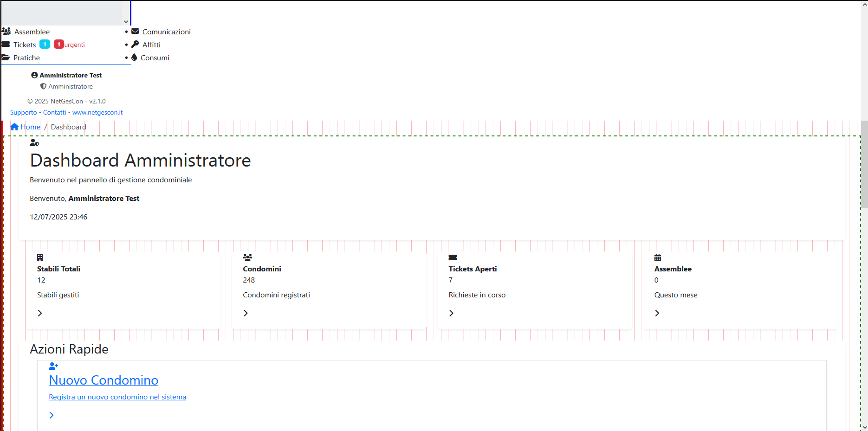
Task: Click the Affitti key icon
Action: pyautogui.click(x=135, y=44)
